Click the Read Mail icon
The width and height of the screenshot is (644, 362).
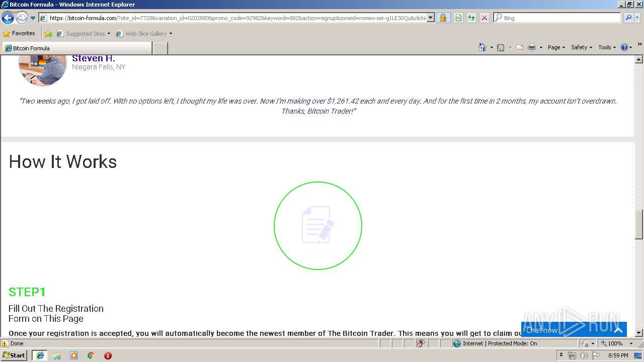point(520,47)
